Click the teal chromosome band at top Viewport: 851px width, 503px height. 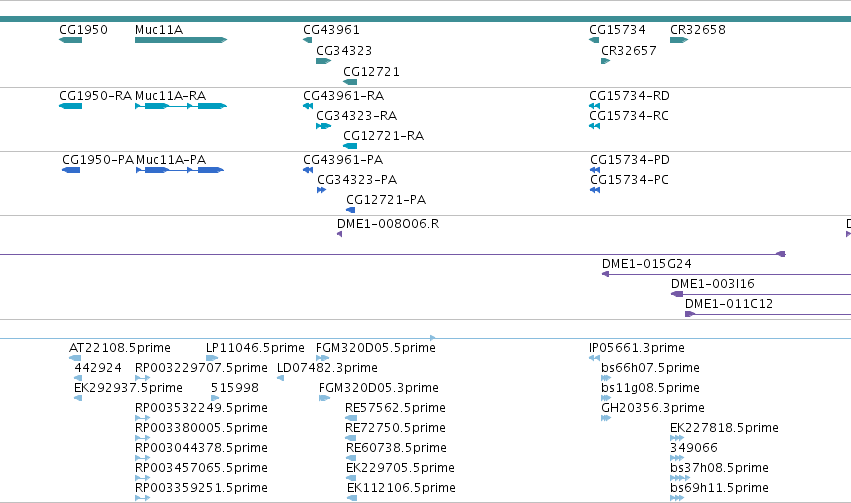(x=426, y=19)
